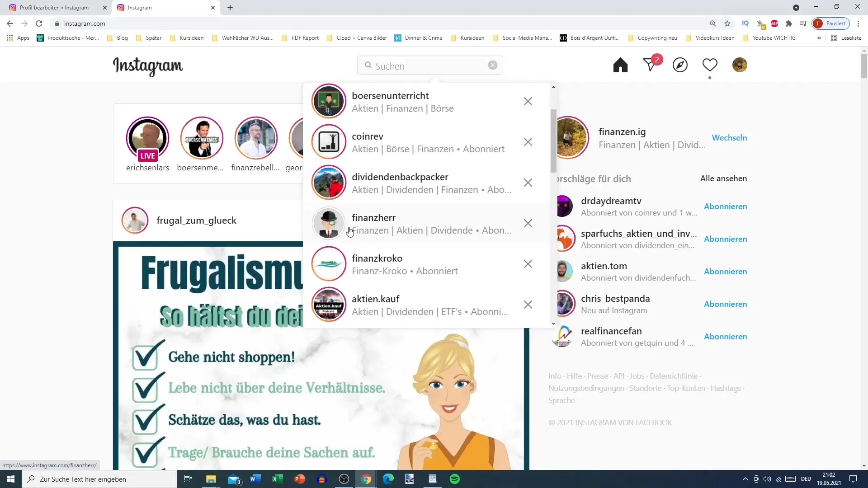Open Datenrichtlinie footer link
Screen dimensions: 868x488
[674, 376]
